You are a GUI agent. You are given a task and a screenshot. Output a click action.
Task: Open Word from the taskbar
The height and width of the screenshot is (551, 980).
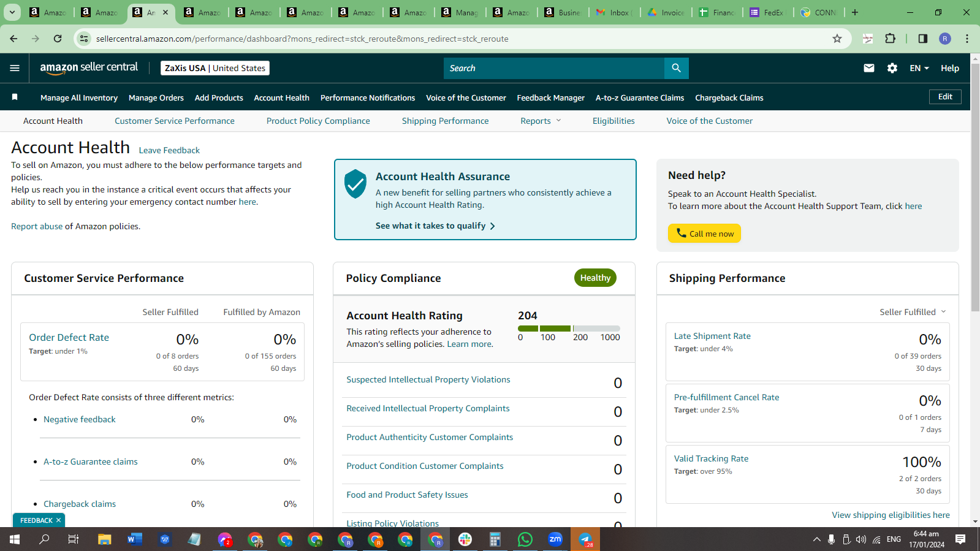(134, 539)
